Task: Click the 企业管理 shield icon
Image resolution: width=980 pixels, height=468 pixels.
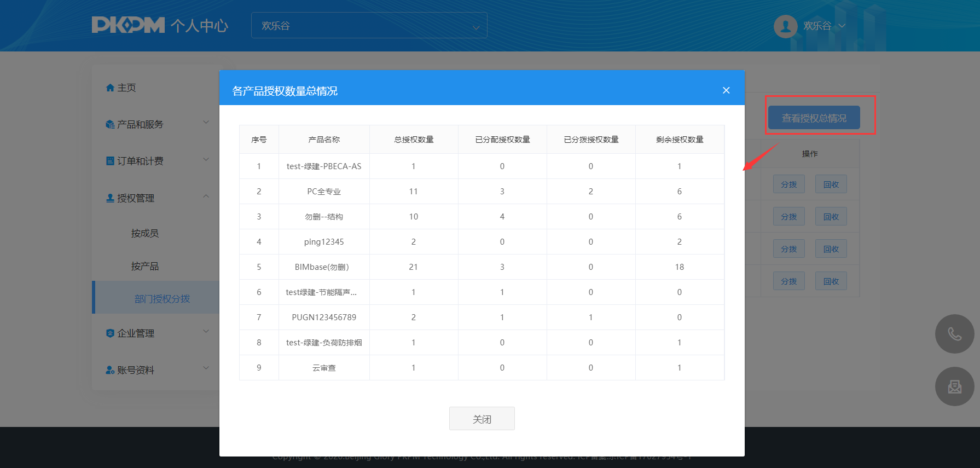Action: pos(110,333)
